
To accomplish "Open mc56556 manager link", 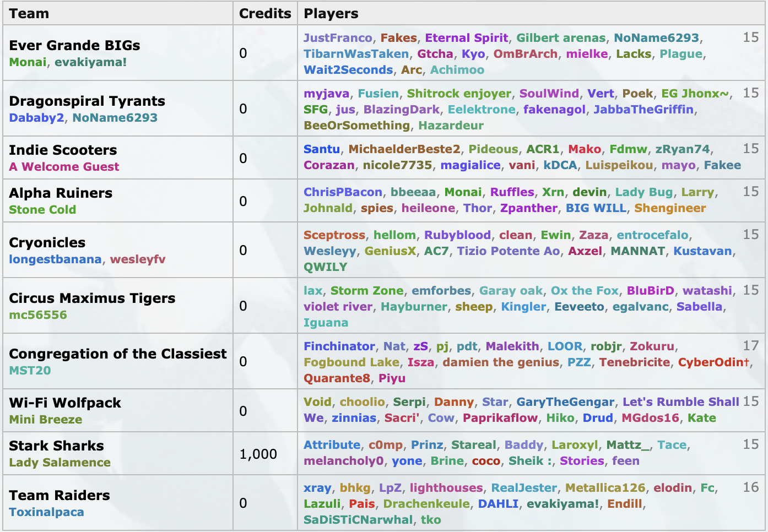I will (38, 315).
